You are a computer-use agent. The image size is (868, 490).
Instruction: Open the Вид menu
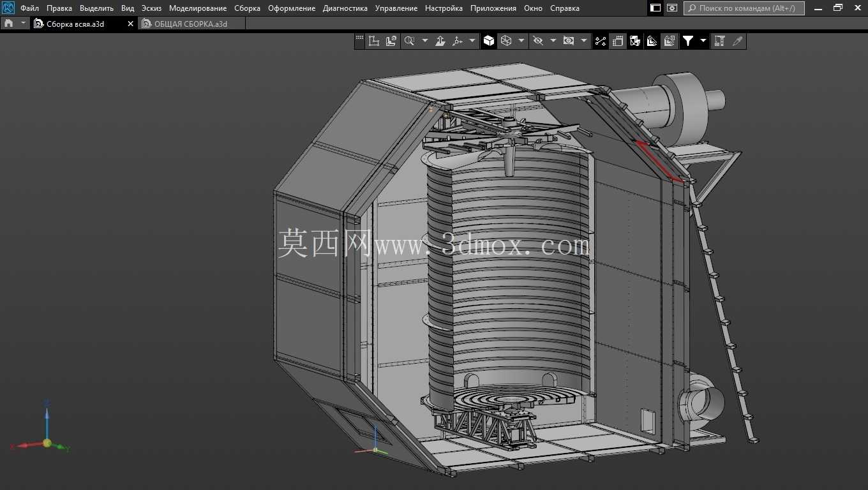pyautogui.click(x=128, y=8)
